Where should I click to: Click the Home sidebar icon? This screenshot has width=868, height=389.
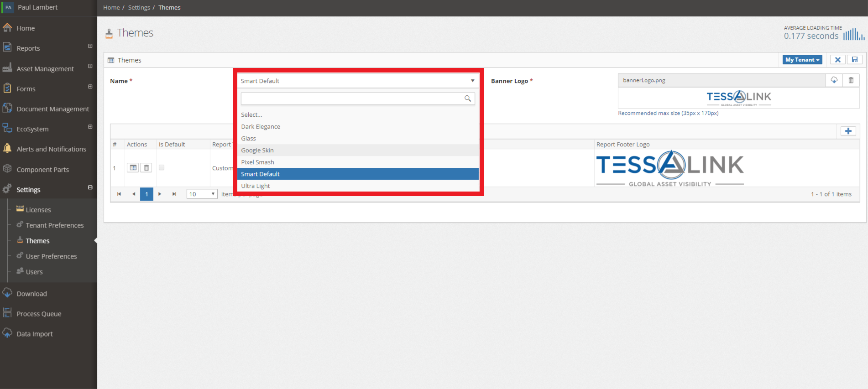[x=7, y=28]
